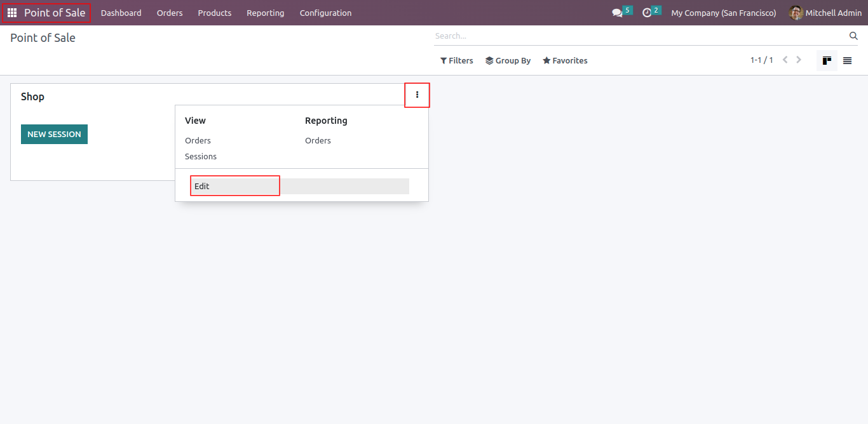Click the 1-1 / 1 pager counter

(x=761, y=60)
